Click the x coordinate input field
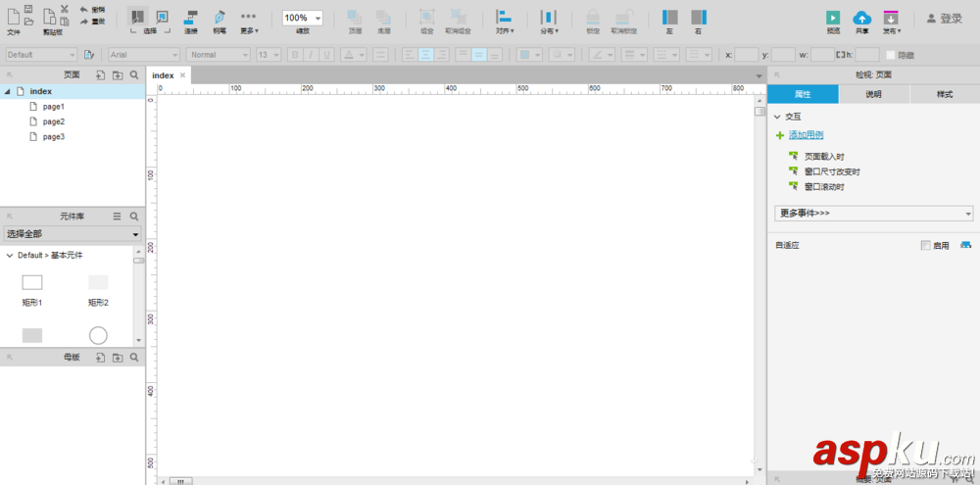This screenshot has width=980, height=485. click(x=747, y=55)
